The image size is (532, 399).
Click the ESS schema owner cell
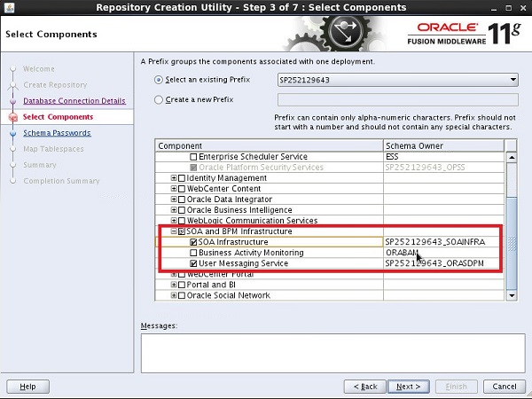444,157
